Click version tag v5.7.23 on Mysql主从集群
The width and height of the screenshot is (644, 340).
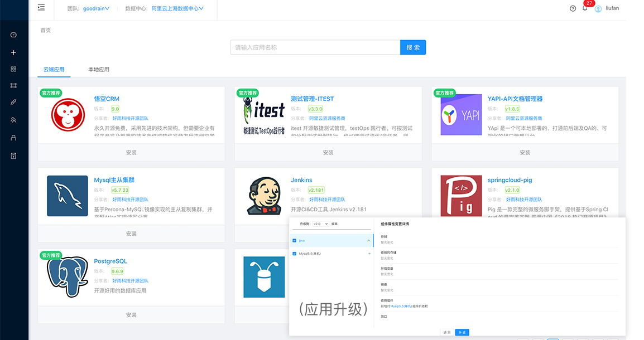tap(120, 190)
